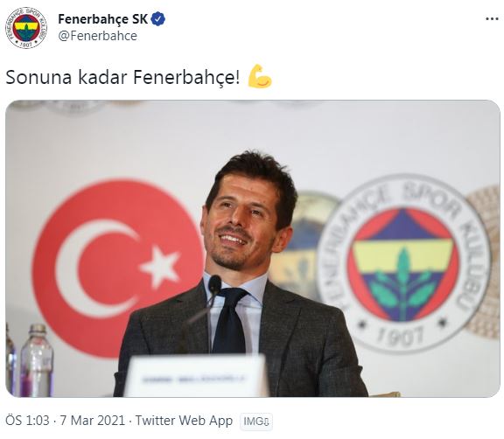Click the water bottle in the photo

[x=37, y=360]
